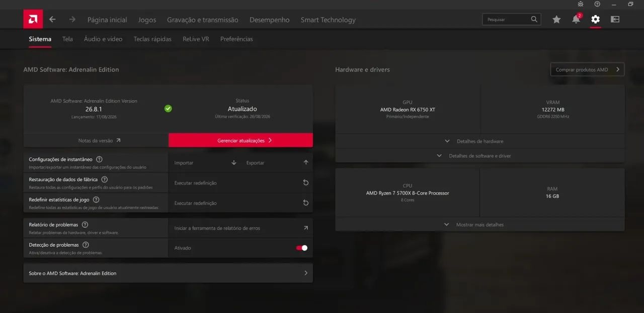Open favorites star icon
This screenshot has height=313, width=644.
click(x=556, y=19)
